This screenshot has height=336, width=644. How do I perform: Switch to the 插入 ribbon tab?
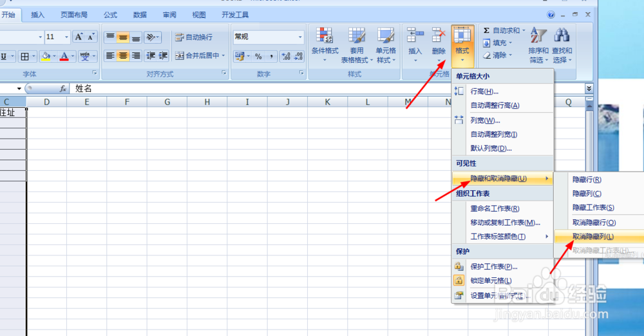tap(37, 15)
